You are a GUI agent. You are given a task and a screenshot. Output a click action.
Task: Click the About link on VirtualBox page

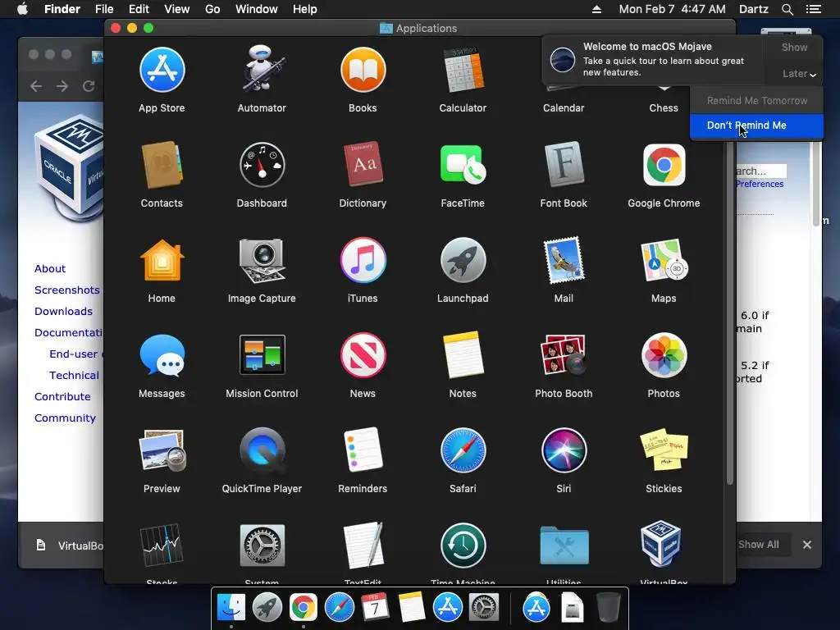point(50,269)
